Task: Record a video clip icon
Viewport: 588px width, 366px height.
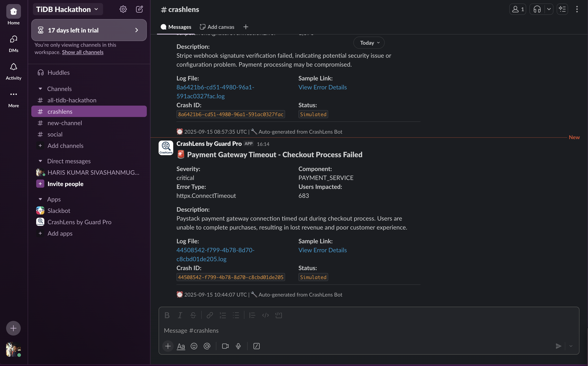Action: coord(225,346)
